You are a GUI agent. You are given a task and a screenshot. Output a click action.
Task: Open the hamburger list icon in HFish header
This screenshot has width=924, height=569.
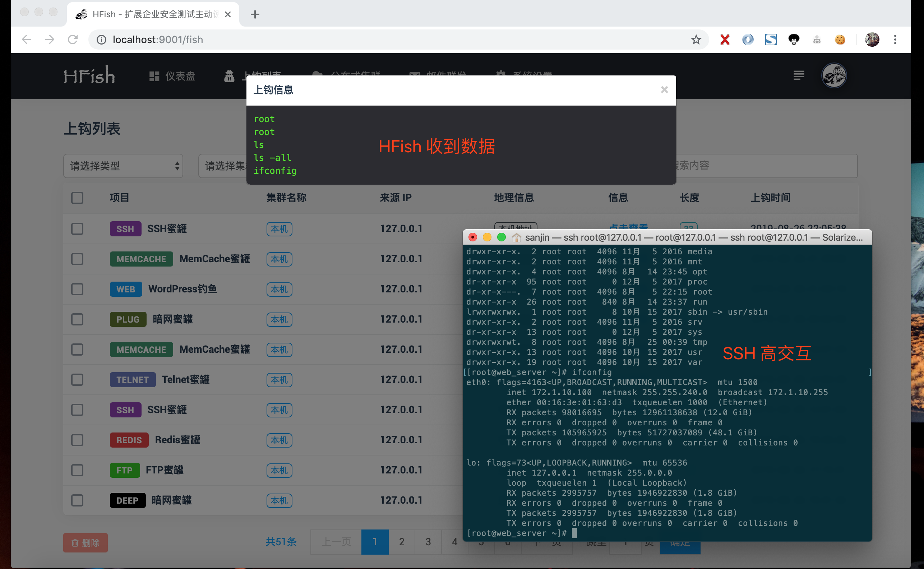pos(799,76)
